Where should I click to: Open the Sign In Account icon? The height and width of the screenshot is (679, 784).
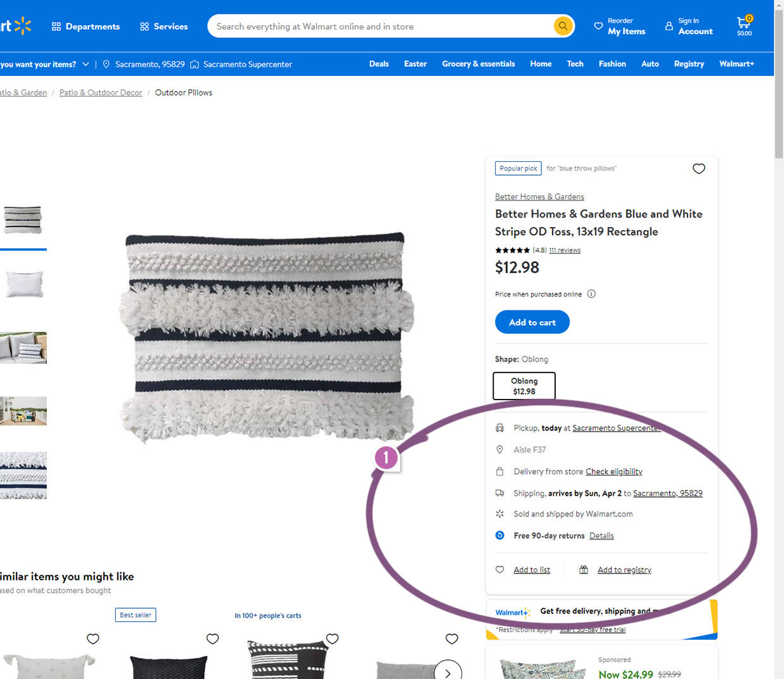coord(669,26)
